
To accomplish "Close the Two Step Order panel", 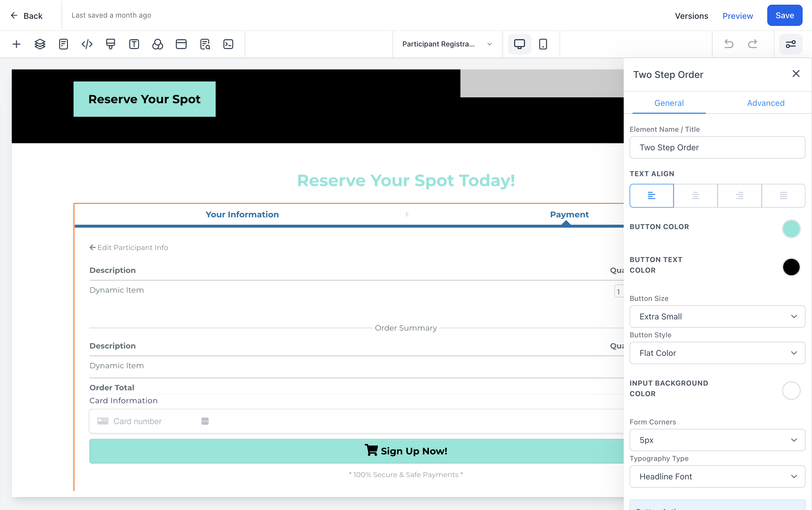I will [796, 74].
